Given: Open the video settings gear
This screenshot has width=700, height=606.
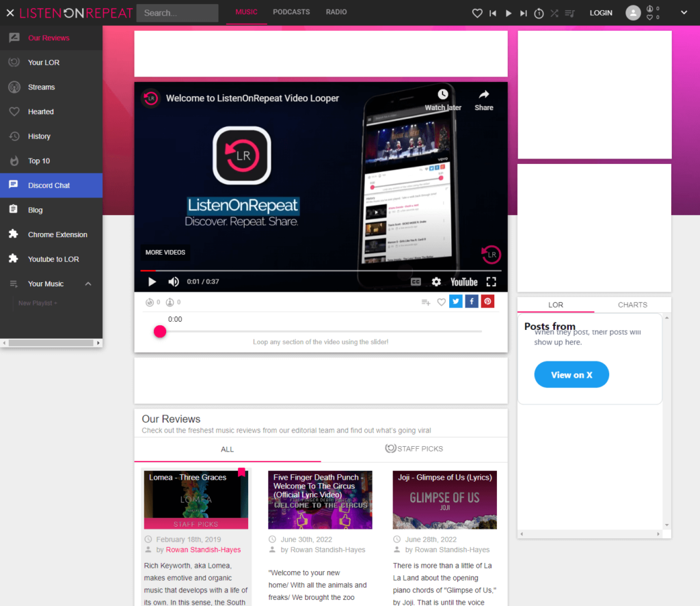Looking at the screenshot, I should click(436, 281).
